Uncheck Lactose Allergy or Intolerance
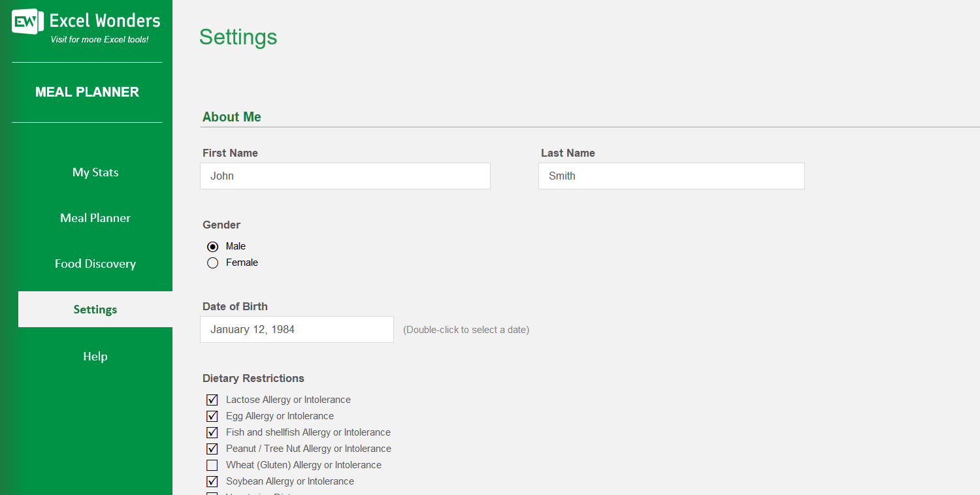The image size is (980, 495). (212, 400)
